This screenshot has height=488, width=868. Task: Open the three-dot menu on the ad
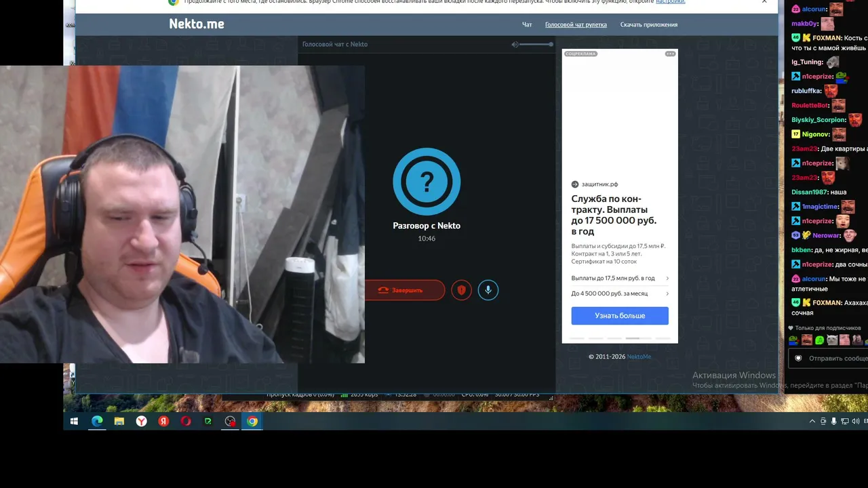(x=670, y=54)
